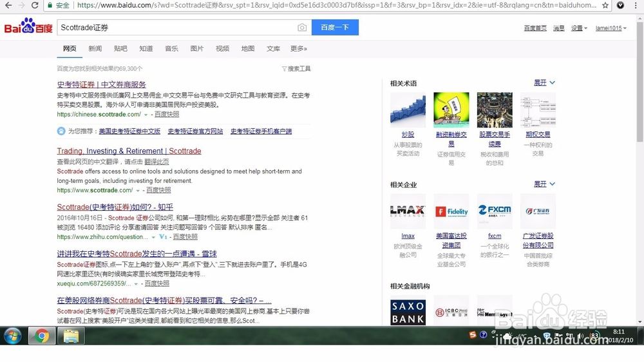The width and height of the screenshot is (644, 362).
Task: Expand the 相关术语 section
Action: click(544, 82)
